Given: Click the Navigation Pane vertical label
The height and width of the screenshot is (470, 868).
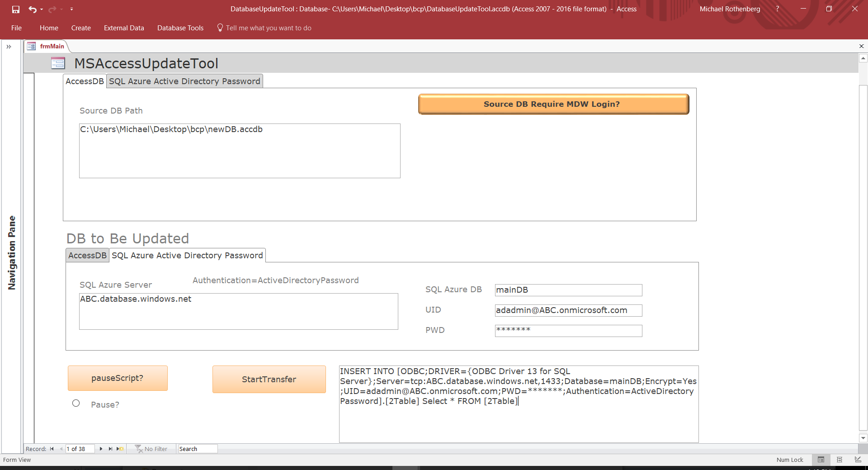Looking at the screenshot, I should 12,253.
